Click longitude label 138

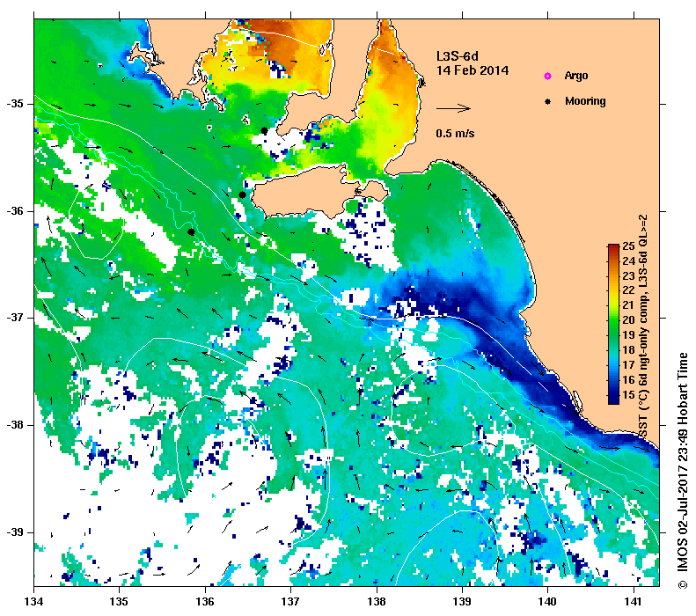click(377, 602)
